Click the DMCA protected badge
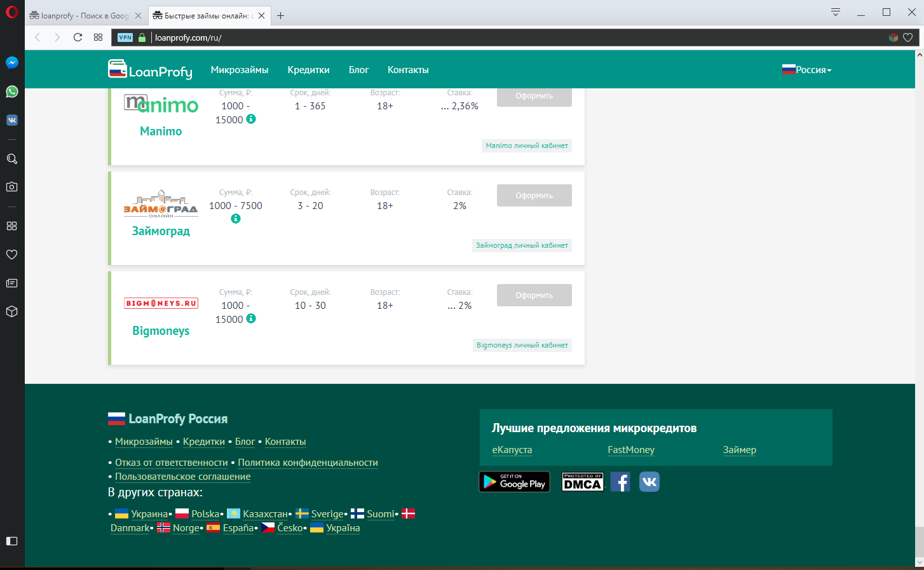Screen dimensions: 924x570 click(x=583, y=482)
